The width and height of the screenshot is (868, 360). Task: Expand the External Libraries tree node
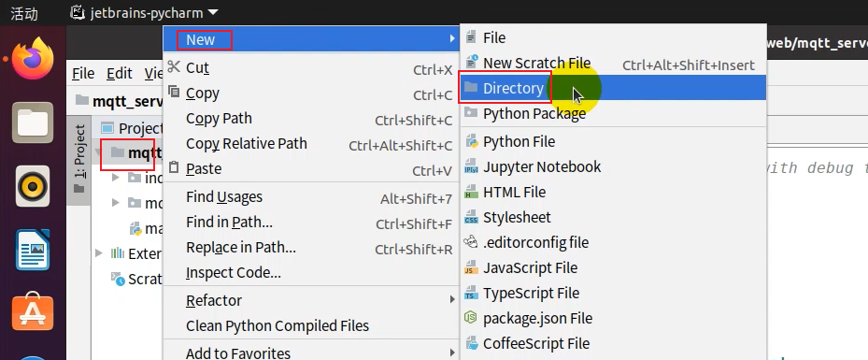coord(98,253)
